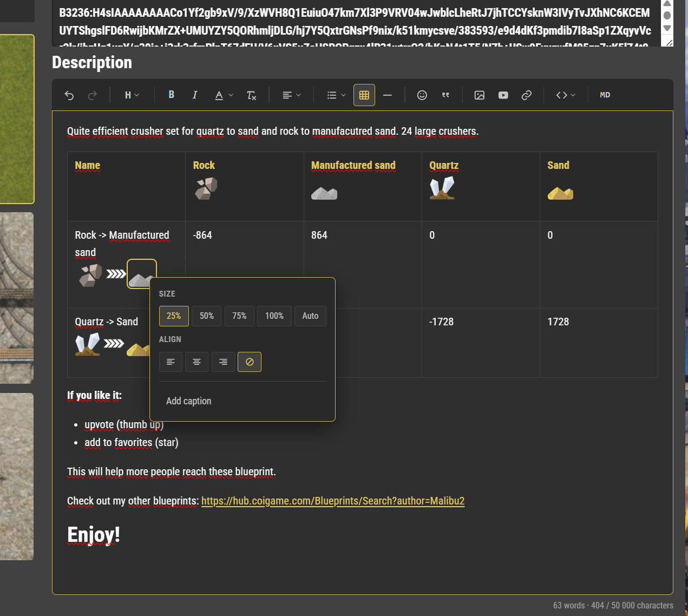
Task: Insert a horizontal rule
Action: (x=388, y=95)
